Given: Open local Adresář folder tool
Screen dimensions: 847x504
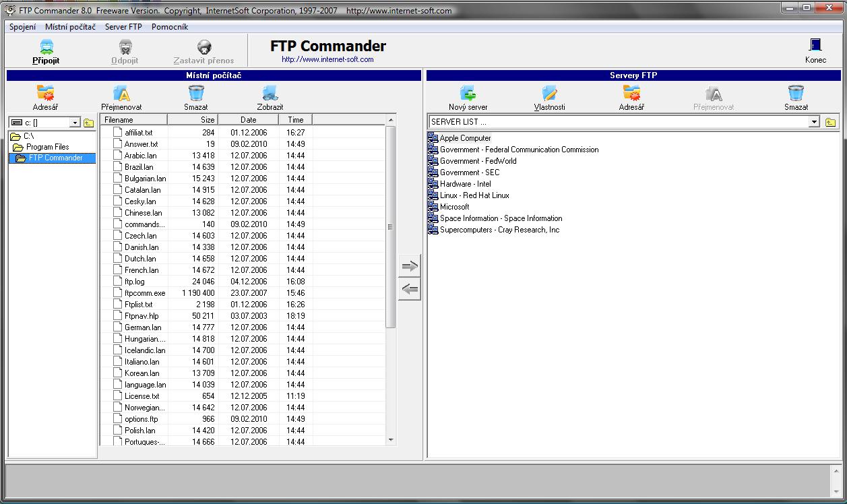Looking at the screenshot, I should coord(45,93).
